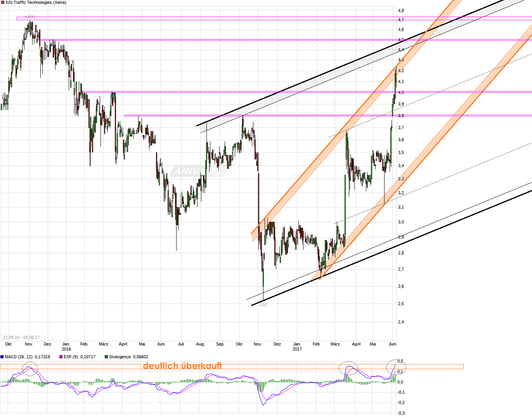This screenshot has width=532, height=418.
Task: Click the 2,52 low price label
Action: point(263,304)
